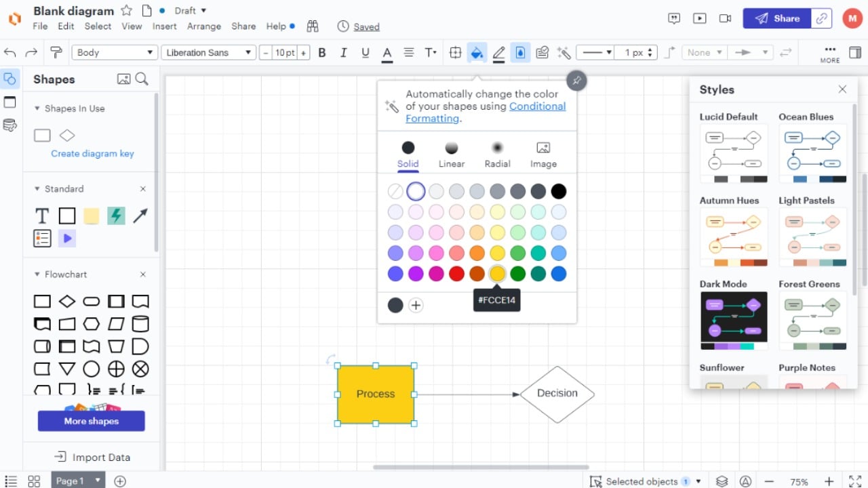This screenshot has width=868, height=488.
Task: Click the binoculars find icon
Action: 313,26
